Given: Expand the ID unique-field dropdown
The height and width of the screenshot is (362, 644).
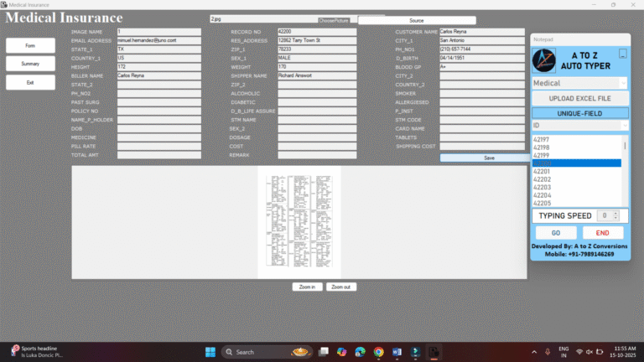Looking at the screenshot, I should point(624,125).
